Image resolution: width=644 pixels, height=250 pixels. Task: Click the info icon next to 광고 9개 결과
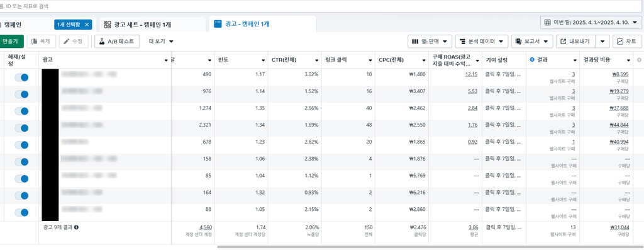76,227
